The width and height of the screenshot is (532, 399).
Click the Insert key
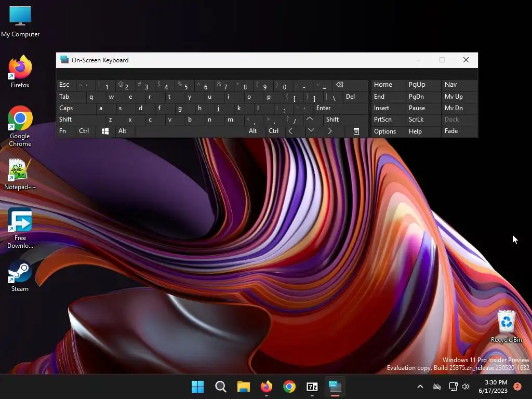point(388,108)
